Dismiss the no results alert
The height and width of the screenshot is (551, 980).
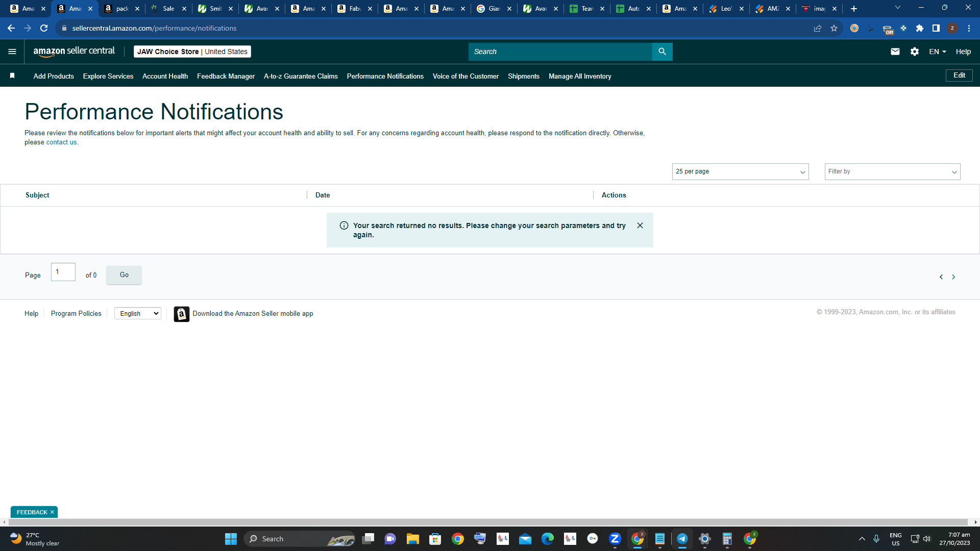pos(640,226)
